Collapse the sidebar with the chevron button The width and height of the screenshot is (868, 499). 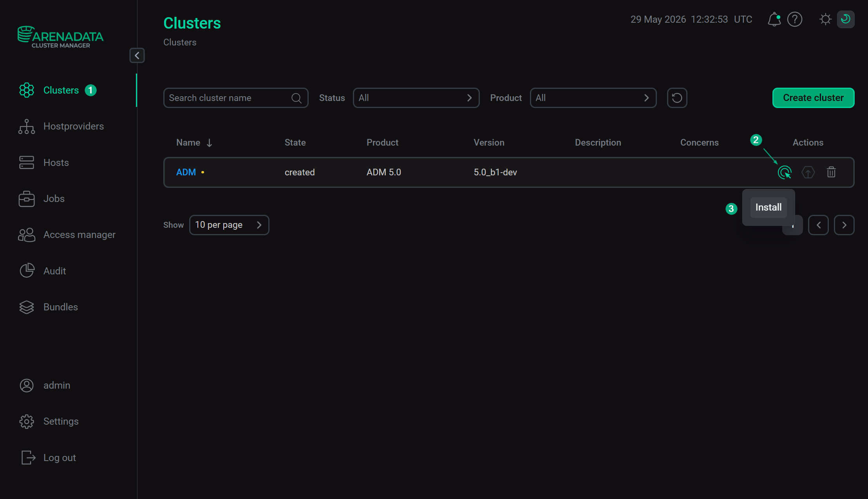pos(137,56)
